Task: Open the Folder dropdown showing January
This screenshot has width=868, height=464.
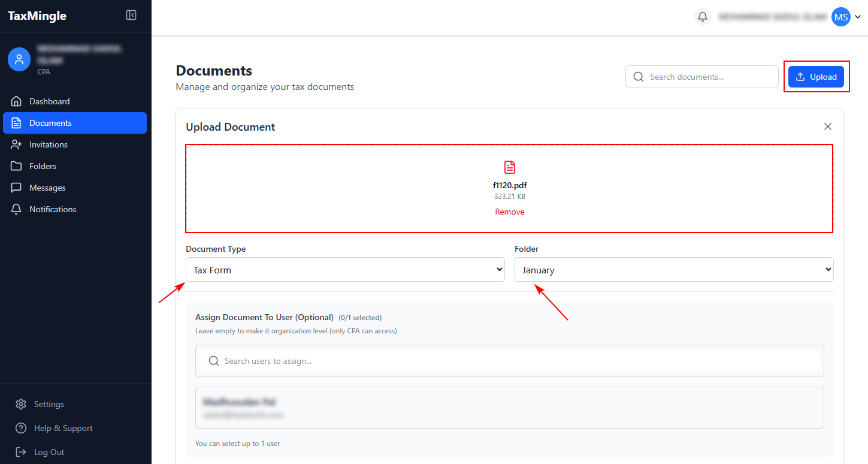Action: coord(674,270)
